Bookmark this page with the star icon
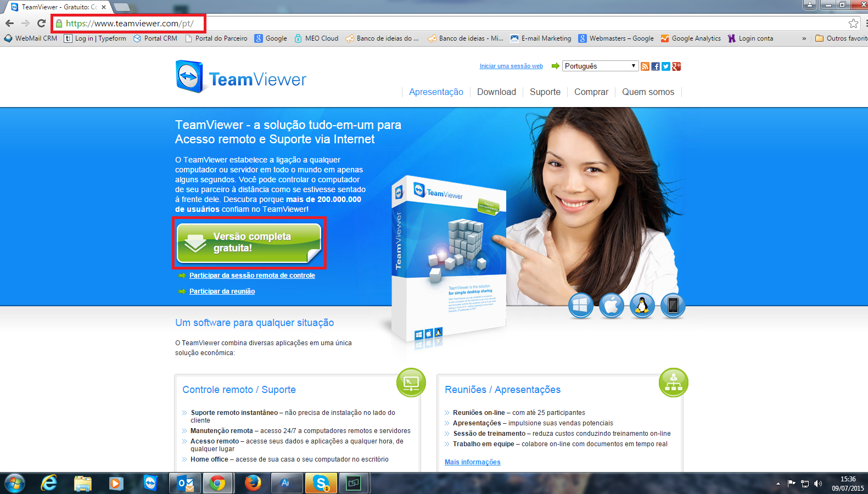Image resolution: width=868 pixels, height=494 pixels. [853, 23]
